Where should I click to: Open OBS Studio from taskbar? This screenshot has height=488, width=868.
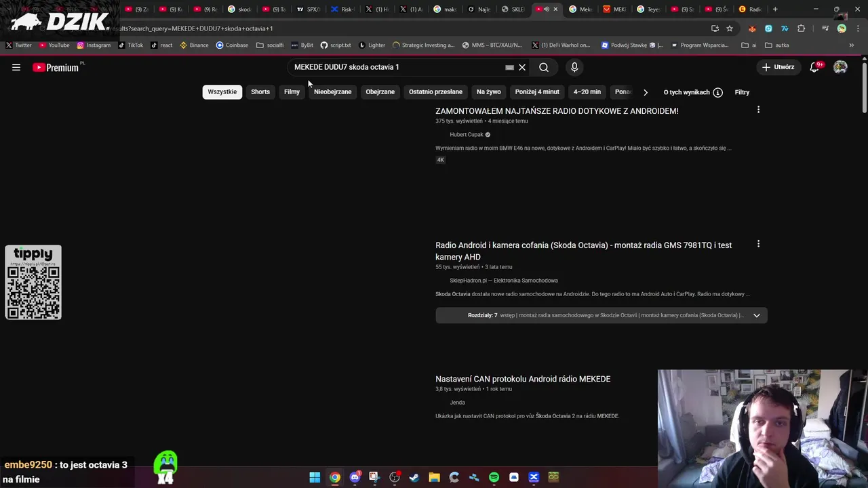point(395,477)
